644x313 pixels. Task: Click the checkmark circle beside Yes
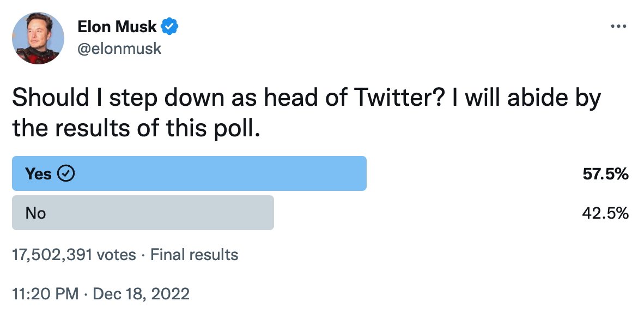pos(66,174)
